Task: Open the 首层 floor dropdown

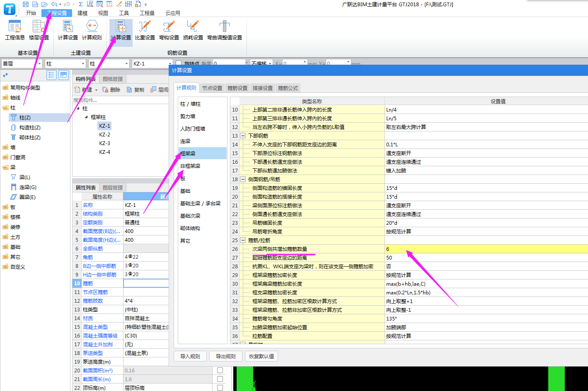Action: tap(22, 63)
